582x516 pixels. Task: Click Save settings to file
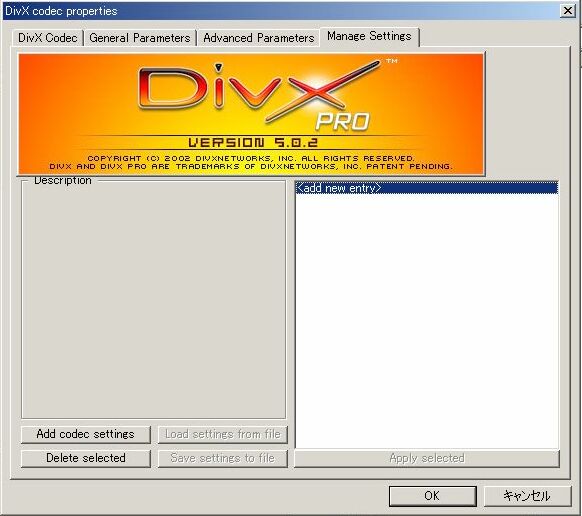pyautogui.click(x=223, y=458)
